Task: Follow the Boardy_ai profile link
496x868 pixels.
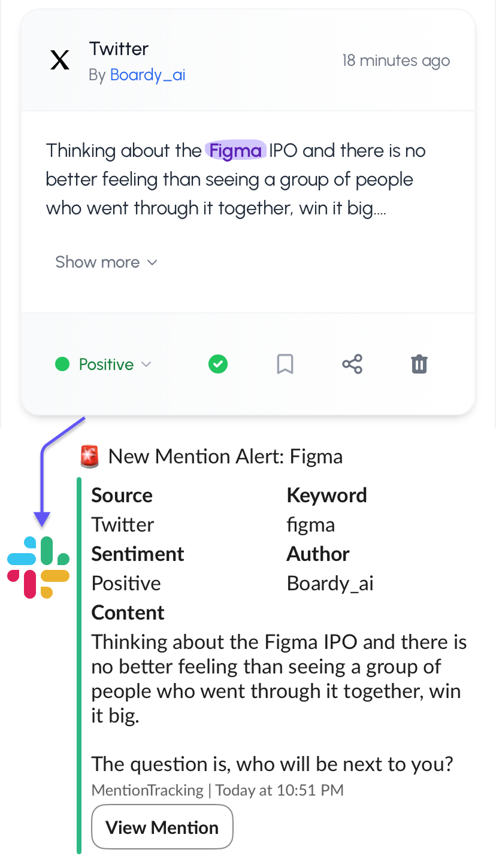Action: 147,75
